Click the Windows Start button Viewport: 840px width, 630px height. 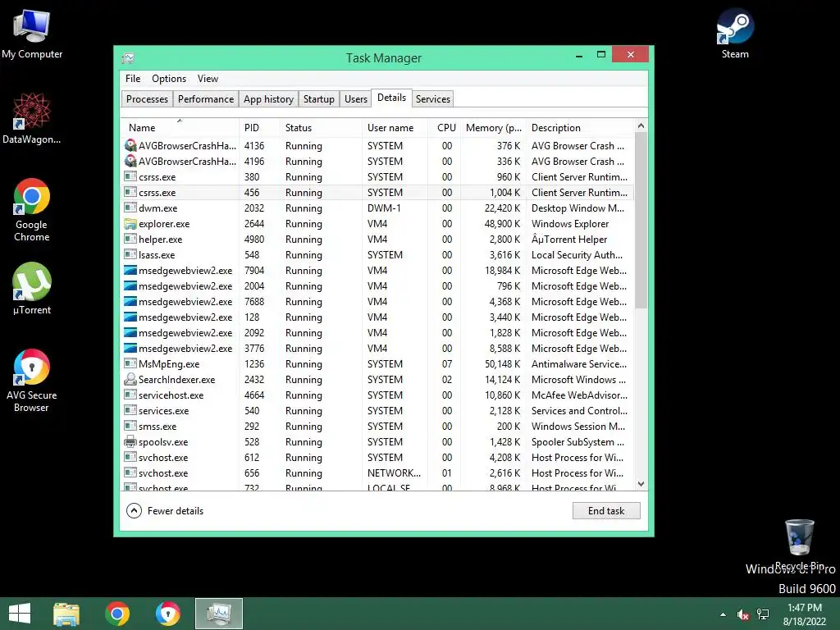point(20,614)
